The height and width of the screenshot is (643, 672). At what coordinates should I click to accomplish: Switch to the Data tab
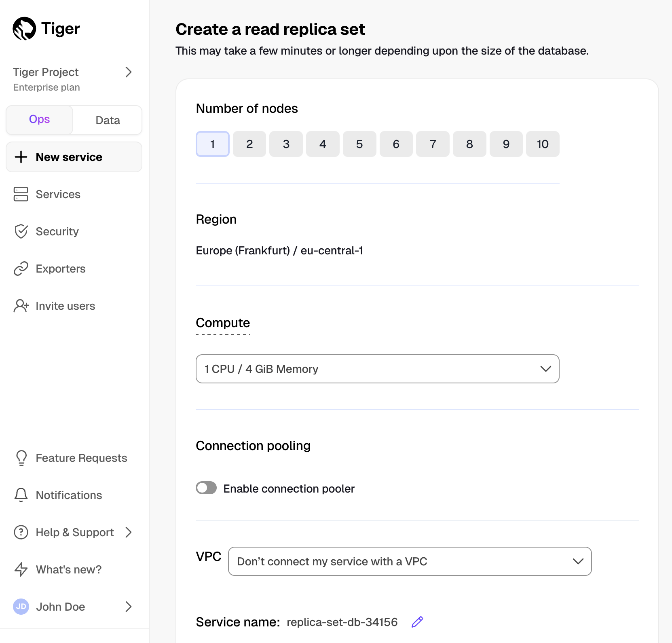coord(107,120)
